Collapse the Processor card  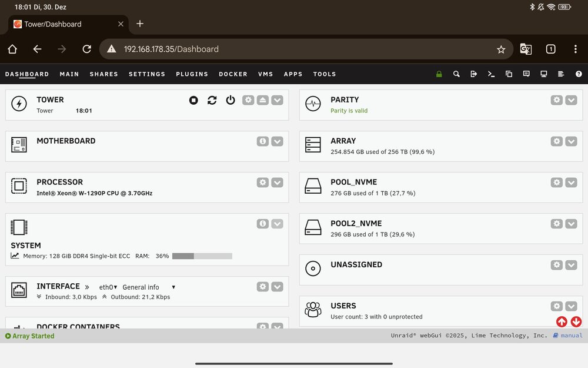[277, 183]
